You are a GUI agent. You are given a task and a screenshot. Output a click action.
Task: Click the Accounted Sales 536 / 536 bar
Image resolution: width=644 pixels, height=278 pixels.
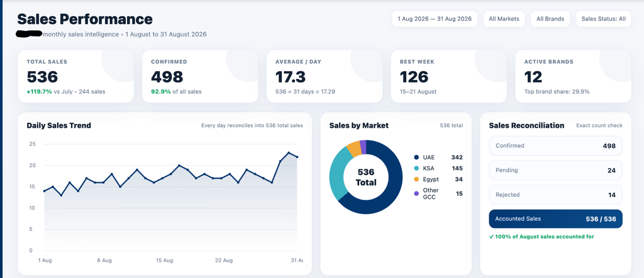click(556, 219)
